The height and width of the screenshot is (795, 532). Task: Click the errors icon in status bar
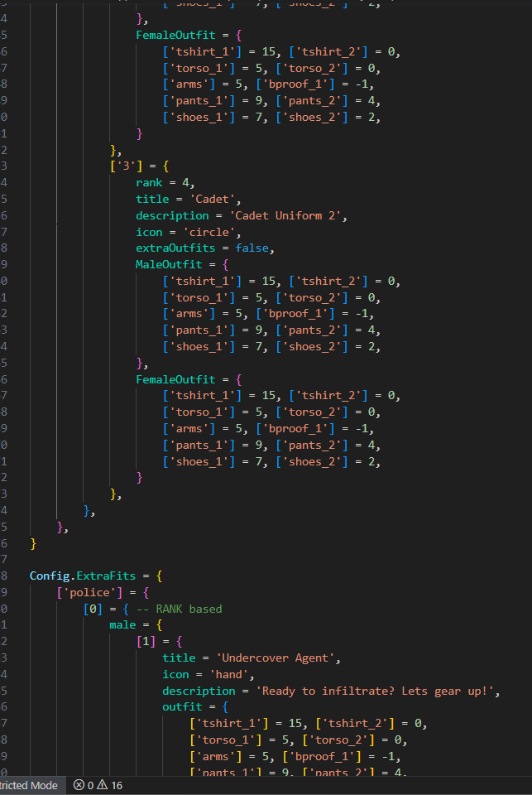tap(79, 785)
